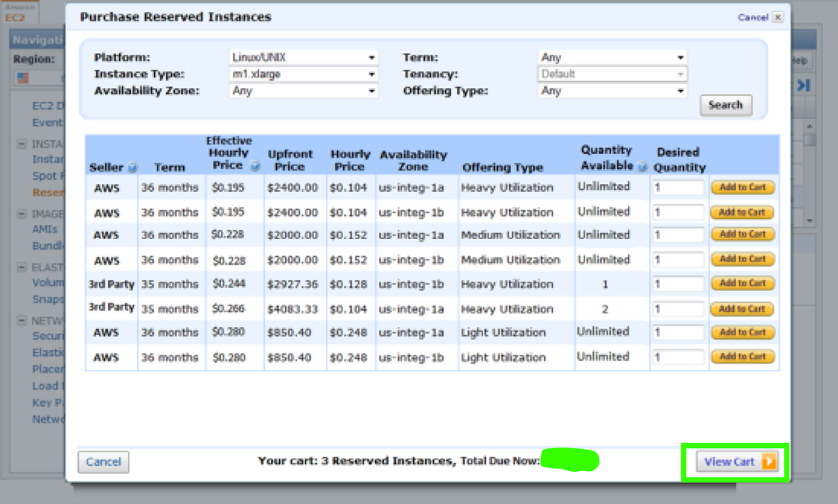838x504 pixels.
Task: Add Light Utilization us-integ-1b offer to cart
Action: [742, 357]
